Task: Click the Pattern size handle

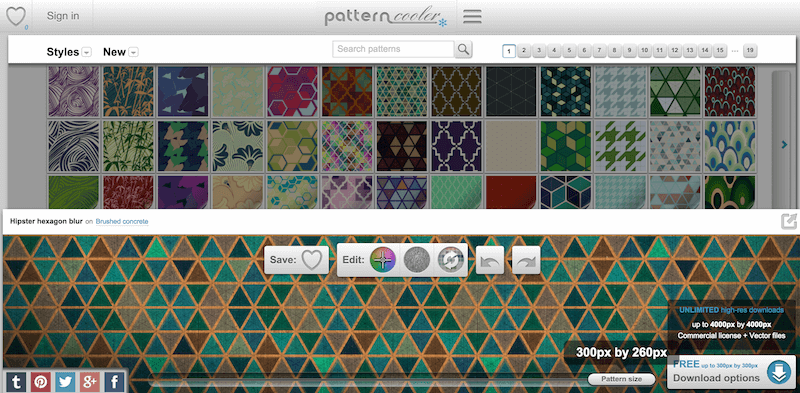Action: tap(621, 379)
